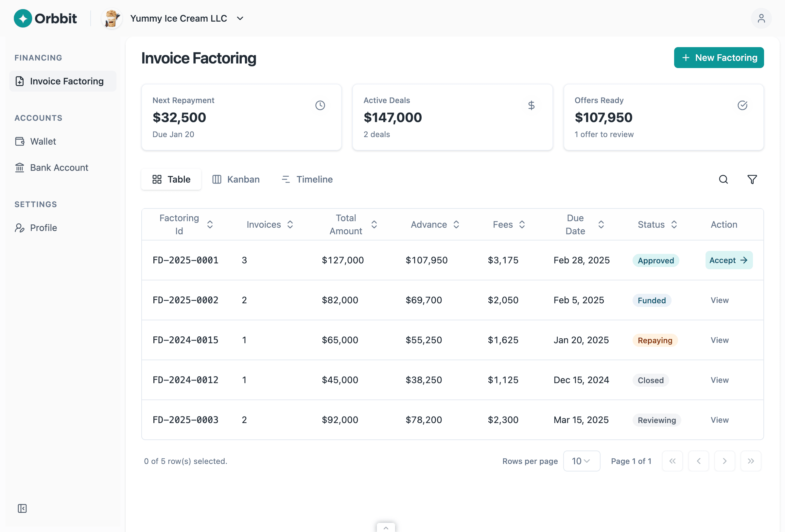The width and height of the screenshot is (785, 532).
Task: Click the Orbbit logo
Action: (x=45, y=18)
